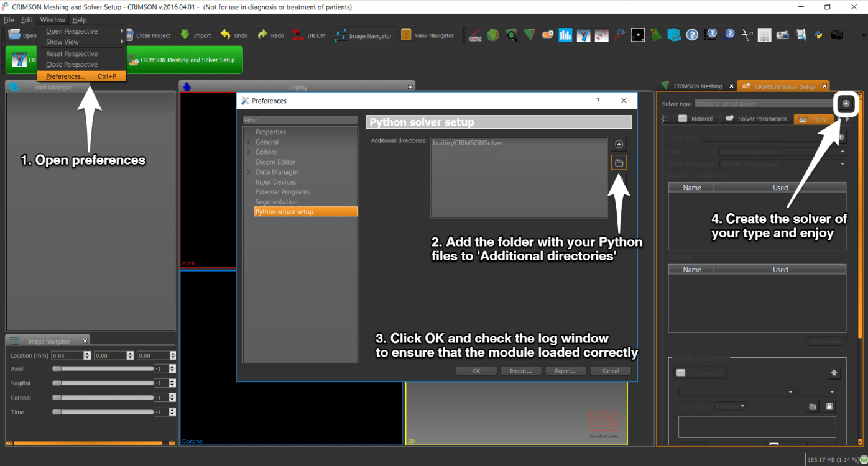
Task: Browse for folder in Additional directories
Action: 619,163
